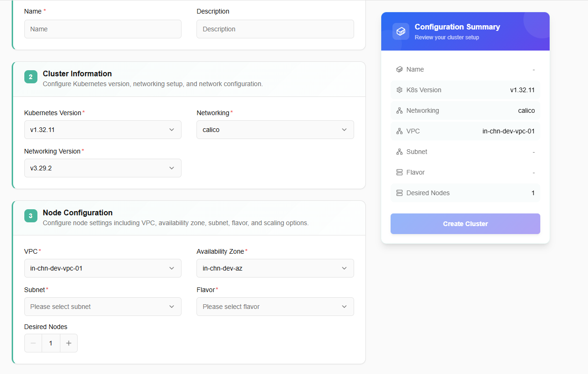
Task: Increase desired nodes with the plus button
Action: [69, 343]
